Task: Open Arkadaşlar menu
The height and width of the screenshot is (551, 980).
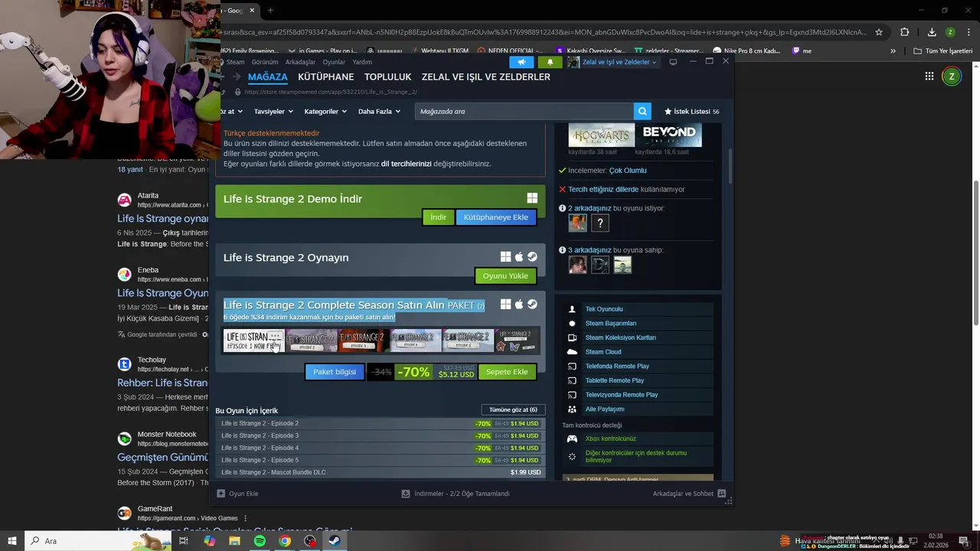Action: coord(300,62)
